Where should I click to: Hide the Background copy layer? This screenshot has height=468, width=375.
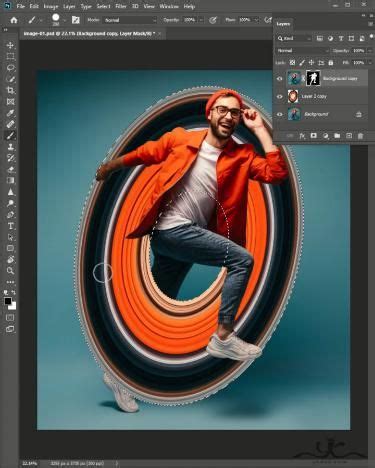[x=280, y=79]
